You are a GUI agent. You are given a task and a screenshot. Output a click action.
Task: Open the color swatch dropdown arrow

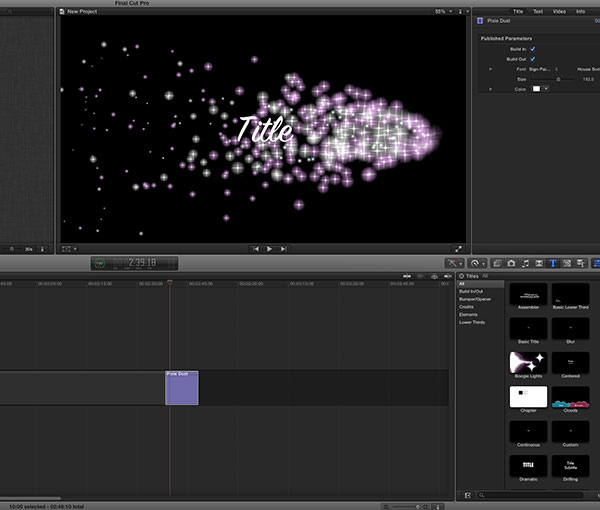coord(546,89)
